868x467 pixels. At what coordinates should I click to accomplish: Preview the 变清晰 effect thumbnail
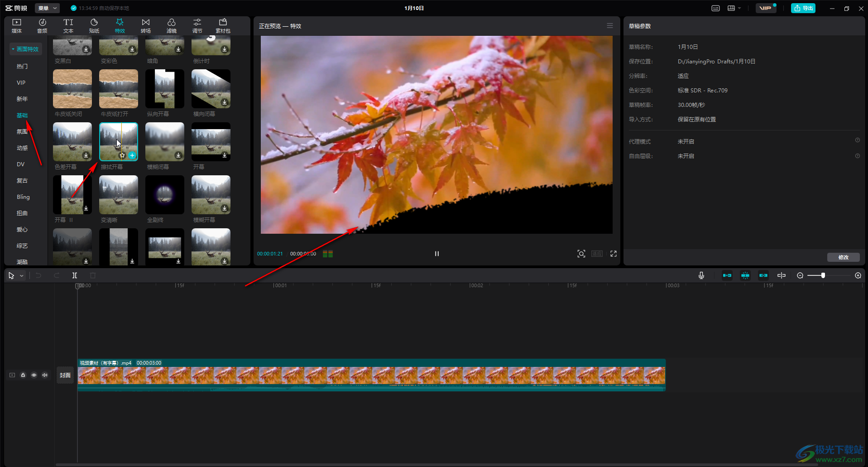point(119,195)
